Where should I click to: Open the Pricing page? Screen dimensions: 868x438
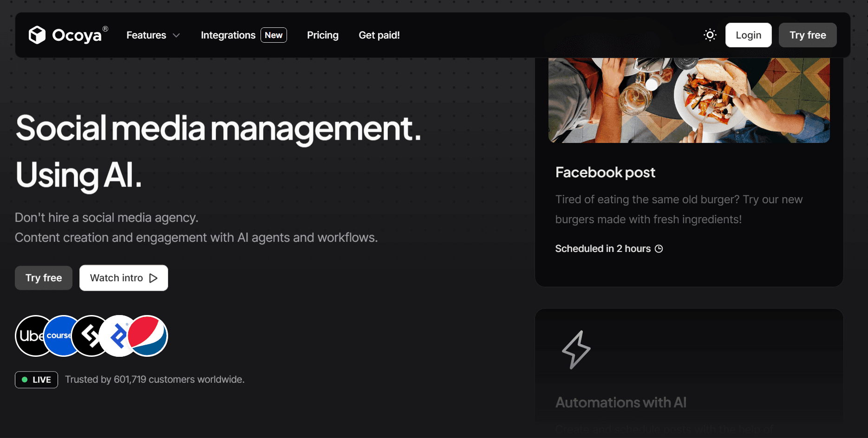[323, 35]
